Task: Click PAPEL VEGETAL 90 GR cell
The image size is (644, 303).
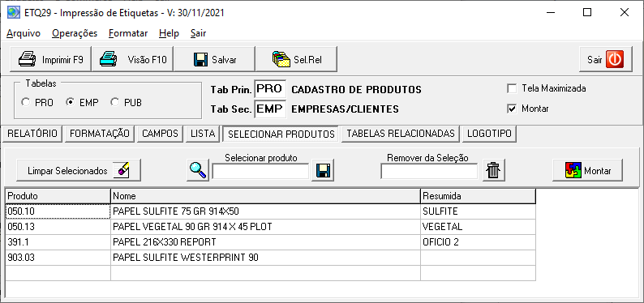Action: click(x=266, y=227)
